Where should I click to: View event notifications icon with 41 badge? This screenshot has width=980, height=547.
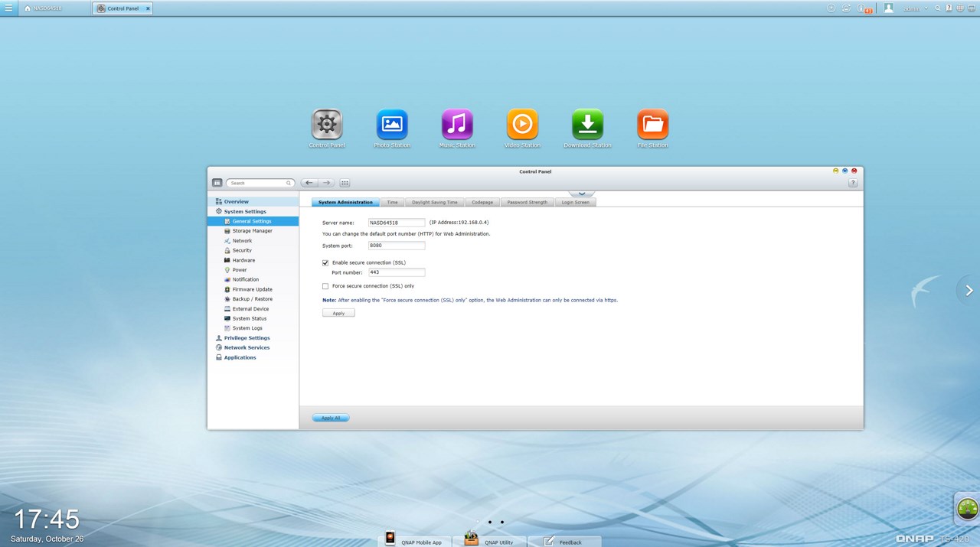click(864, 8)
